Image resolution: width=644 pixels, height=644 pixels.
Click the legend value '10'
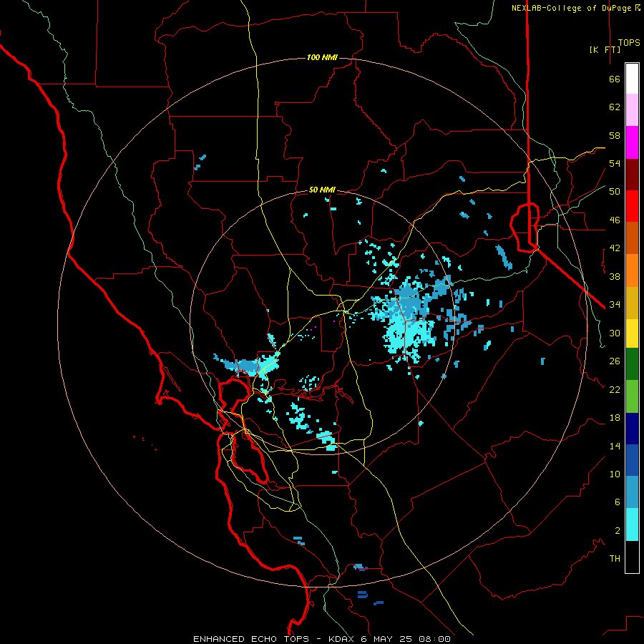pyautogui.click(x=615, y=474)
